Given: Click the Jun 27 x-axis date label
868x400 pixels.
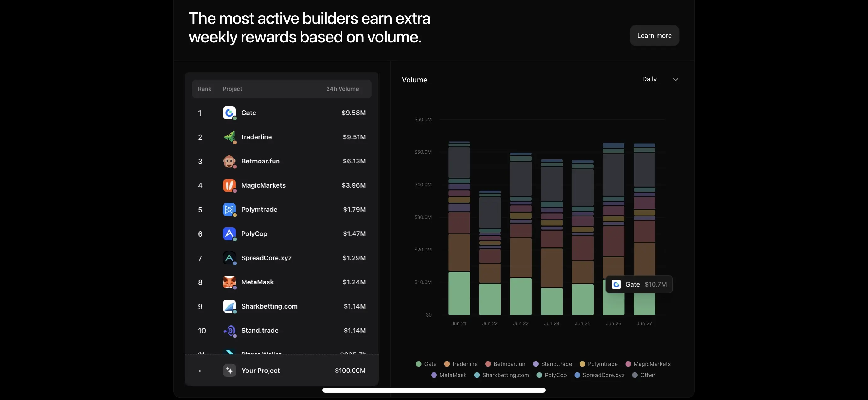Looking at the screenshot, I should [x=644, y=324].
